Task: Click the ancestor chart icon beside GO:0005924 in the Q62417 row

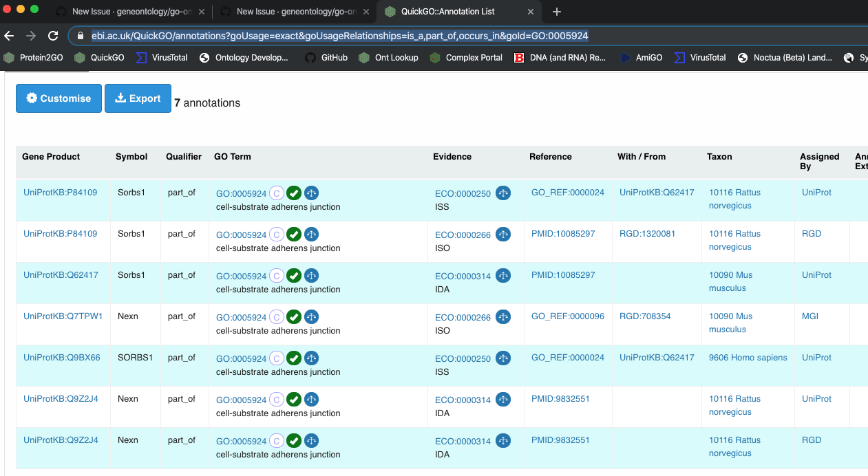Action: (312, 276)
